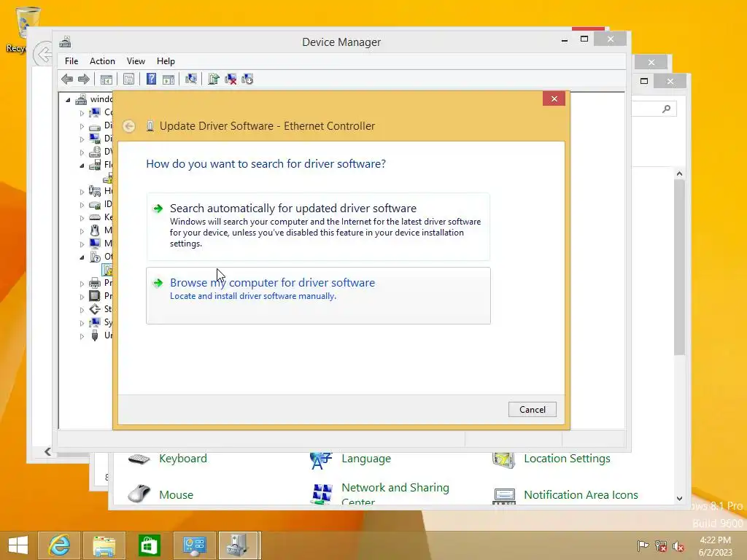Open the View menu
747x560 pixels.
[x=136, y=61]
